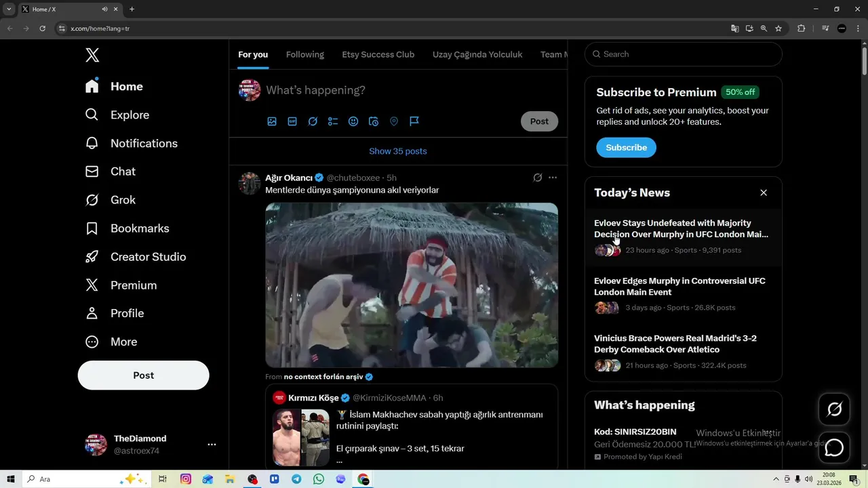Show 35 new posts

coord(398,151)
